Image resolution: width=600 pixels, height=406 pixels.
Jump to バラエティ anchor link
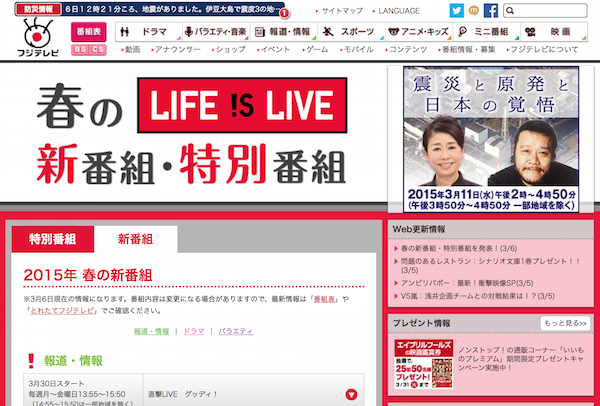236,331
